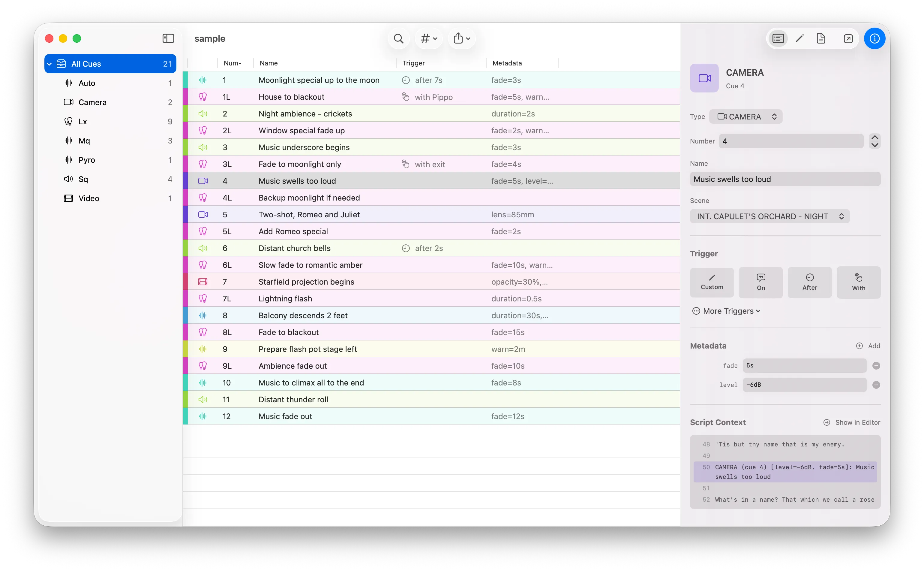Select the Auto cue category

pyautogui.click(x=110, y=83)
